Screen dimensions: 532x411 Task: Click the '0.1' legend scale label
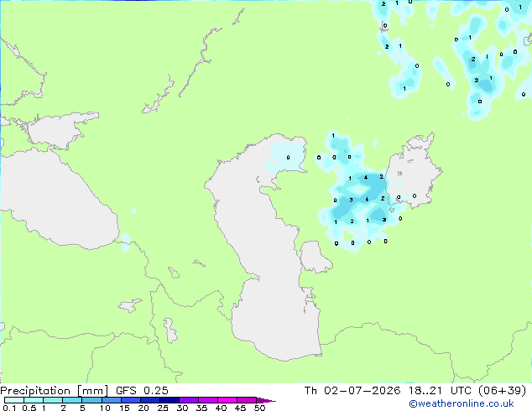(x=9, y=408)
